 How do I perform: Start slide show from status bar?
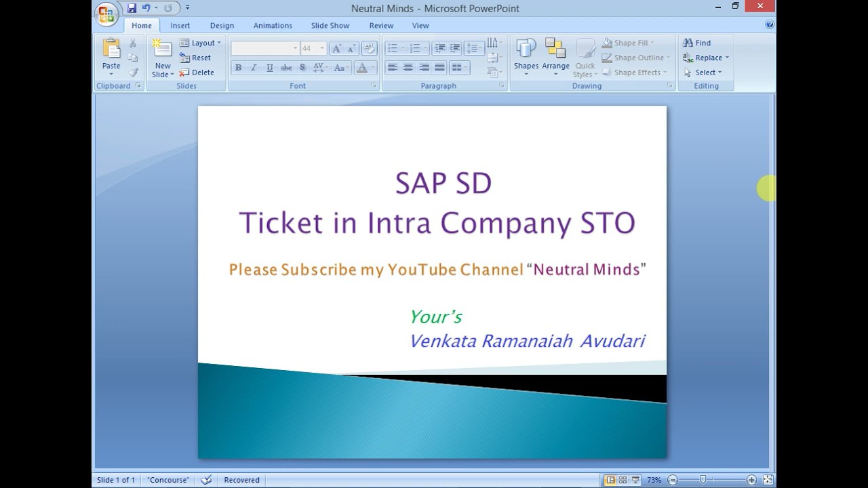point(634,480)
